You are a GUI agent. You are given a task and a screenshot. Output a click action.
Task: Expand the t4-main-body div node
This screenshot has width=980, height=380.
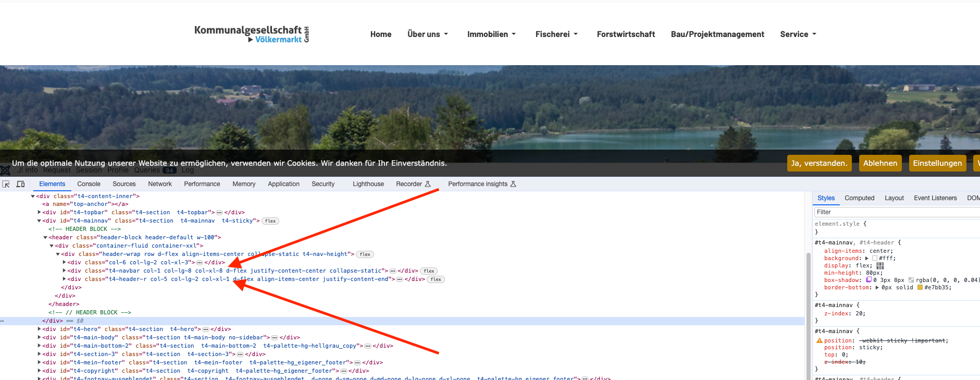click(39, 338)
